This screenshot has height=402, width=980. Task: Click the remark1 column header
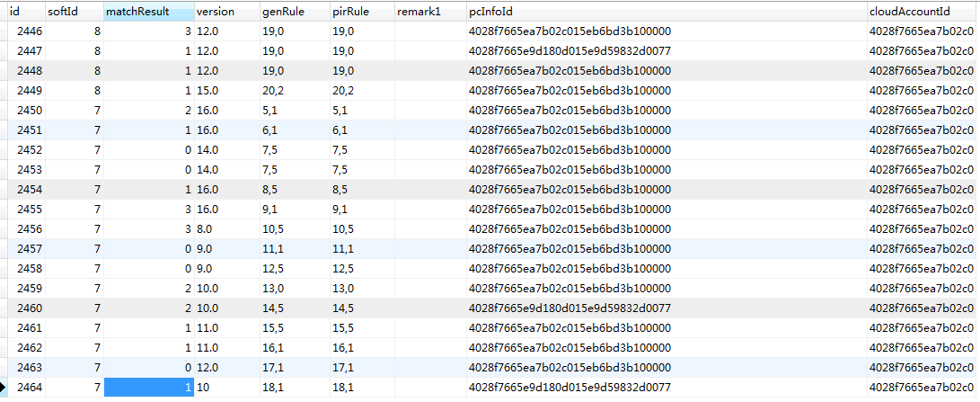pyautogui.click(x=430, y=12)
